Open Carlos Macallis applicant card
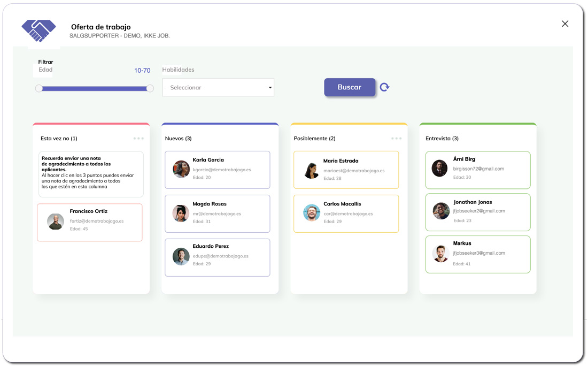Screen dimensions: 588x366 click(x=346, y=213)
